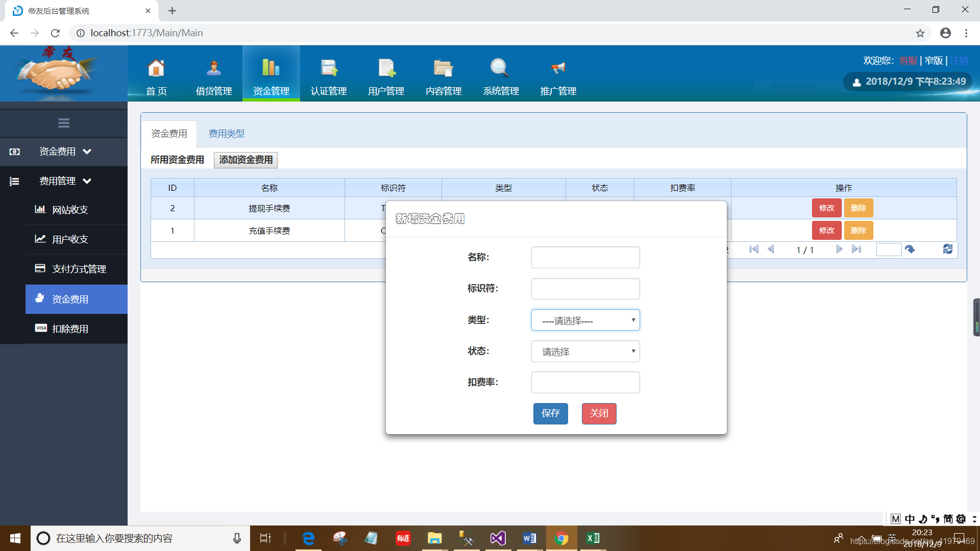The width and height of the screenshot is (980, 551).
Task: Open 扣除费用 in sidebar
Action: (77, 329)
